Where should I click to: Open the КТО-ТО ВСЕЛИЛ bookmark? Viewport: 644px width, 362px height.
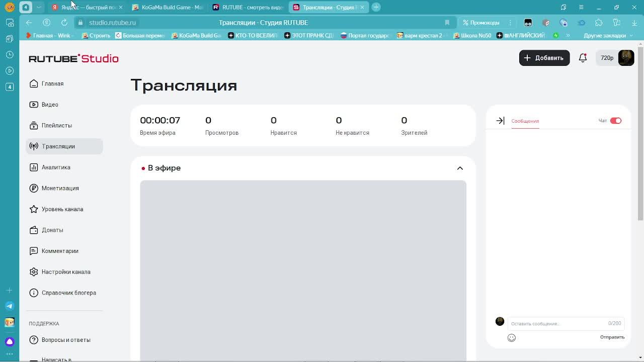click(253, 36)
